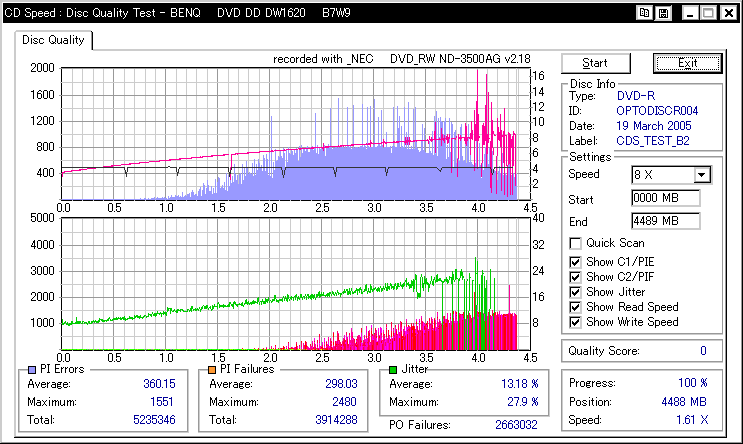This screenshot has width=743, height=444.
Task: Click the copy-to-clipboard icon in title bar
Action: (644, 13)
